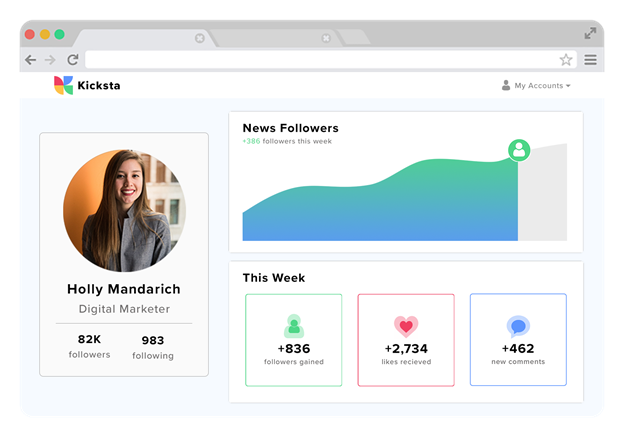The height and width of the screenshot is (437, 624).
Task: Click Holly Mandarich's profile photo
Action: 125,211
